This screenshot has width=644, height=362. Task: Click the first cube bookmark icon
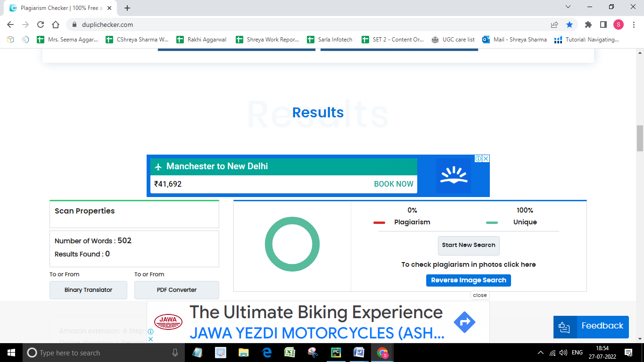pos(10,40)
